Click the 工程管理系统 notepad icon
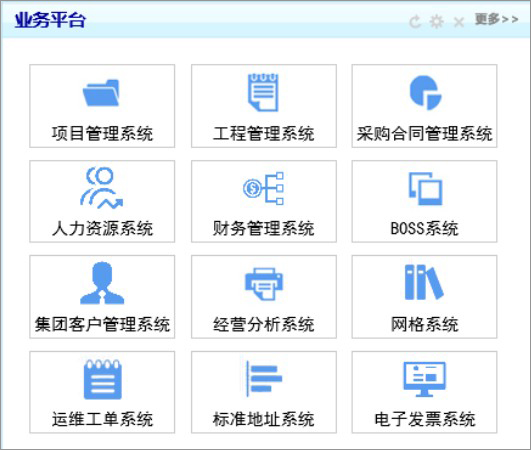Screen dimensions: 531x450 263,92
